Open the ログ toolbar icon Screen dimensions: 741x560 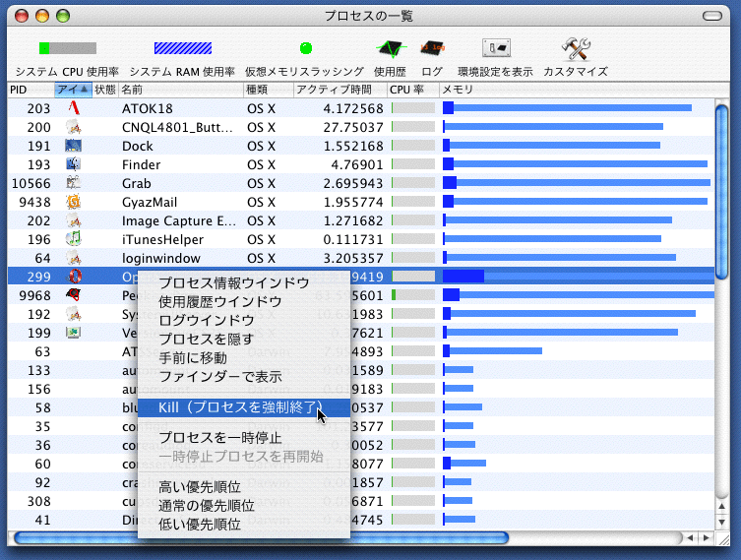[x=432, y=47]
